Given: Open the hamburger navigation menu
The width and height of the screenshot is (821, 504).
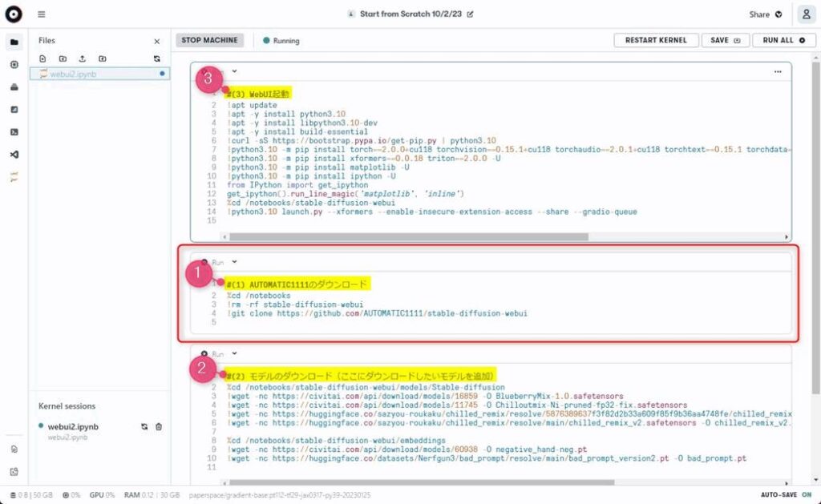Looking at the screenshot, I should pyautogui.click(x=42, y=14).
